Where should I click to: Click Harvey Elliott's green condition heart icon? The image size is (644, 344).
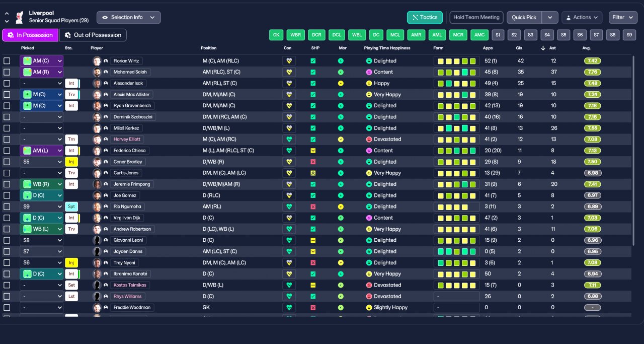pos(289,140)
